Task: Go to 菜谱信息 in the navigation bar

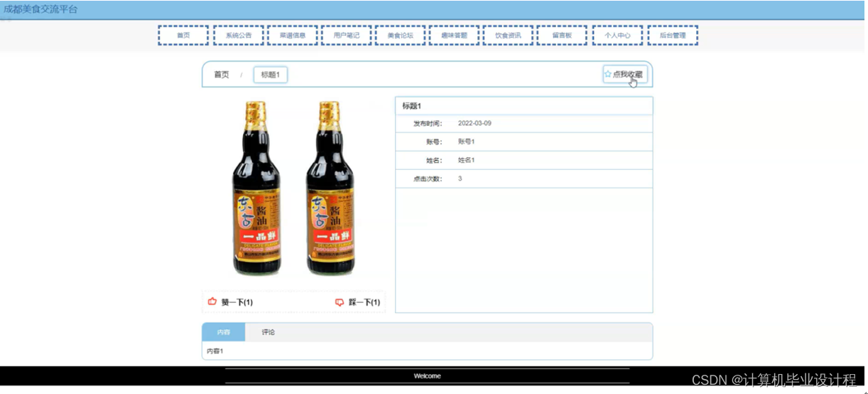Action: 293,36
